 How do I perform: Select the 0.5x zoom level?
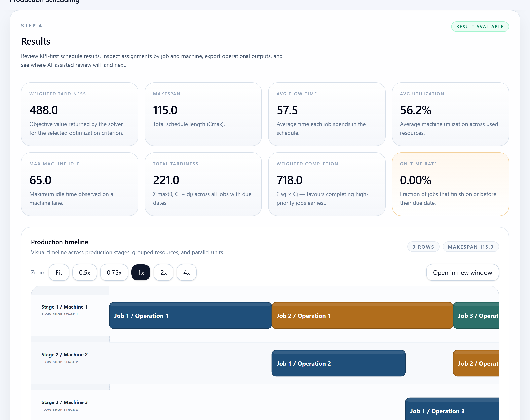[x=85, y=273]
